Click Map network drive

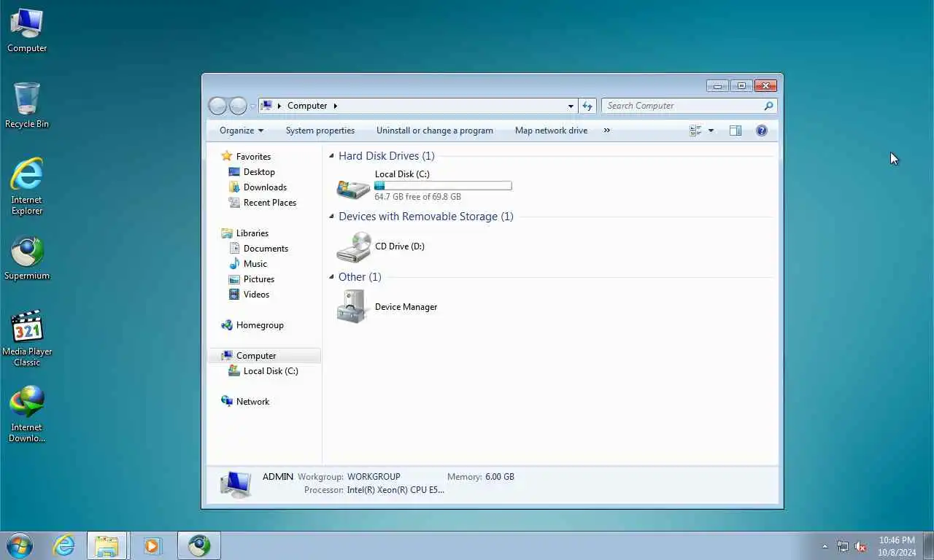[551, 131]
